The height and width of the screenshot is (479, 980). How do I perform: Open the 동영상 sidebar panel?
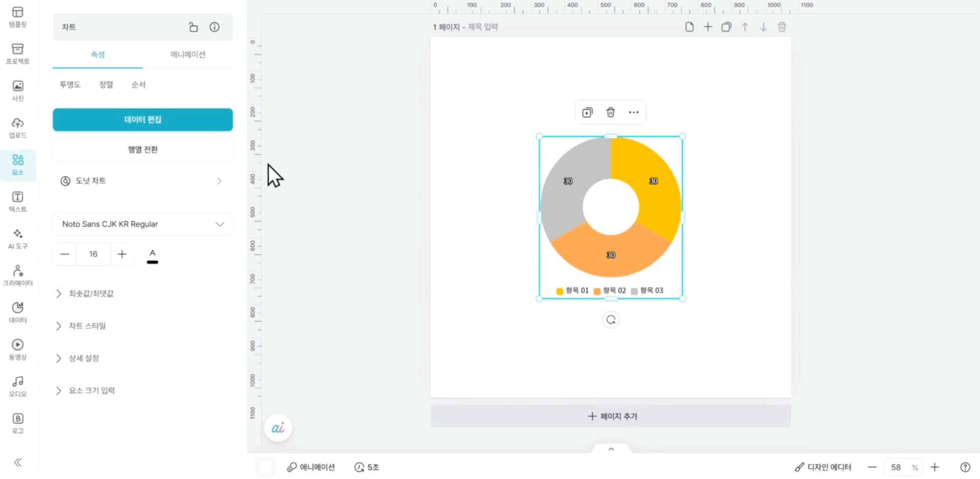click(18, 350)
